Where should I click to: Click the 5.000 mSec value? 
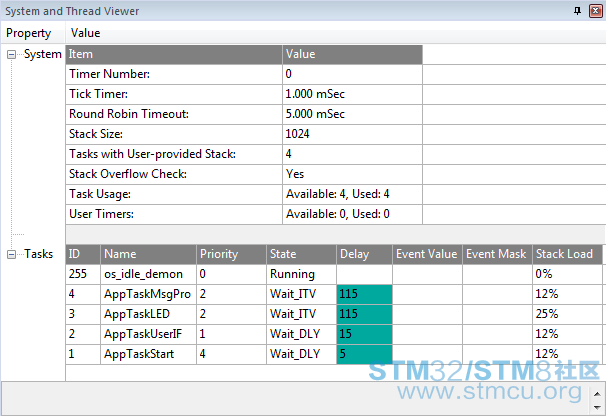(x=315, y=114)
